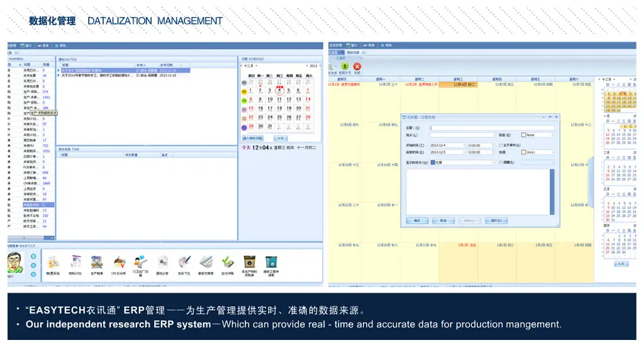Open the 生产制单 shortcut icon
The height and width of the screenshot is (345, 644).
(x=97, y=263)
